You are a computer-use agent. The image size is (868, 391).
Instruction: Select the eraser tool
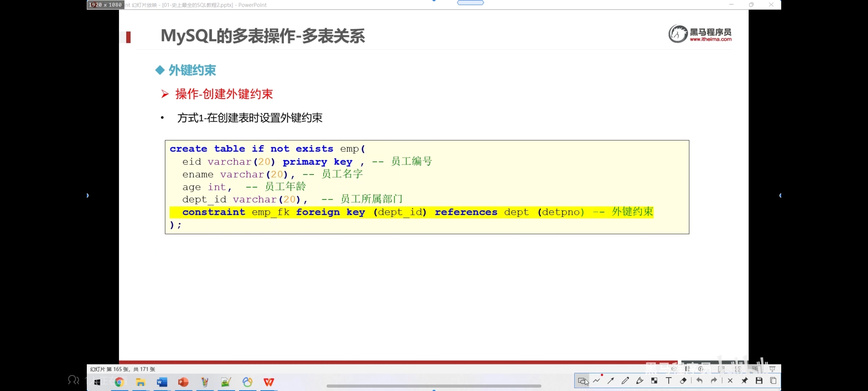tap(683, 380)
